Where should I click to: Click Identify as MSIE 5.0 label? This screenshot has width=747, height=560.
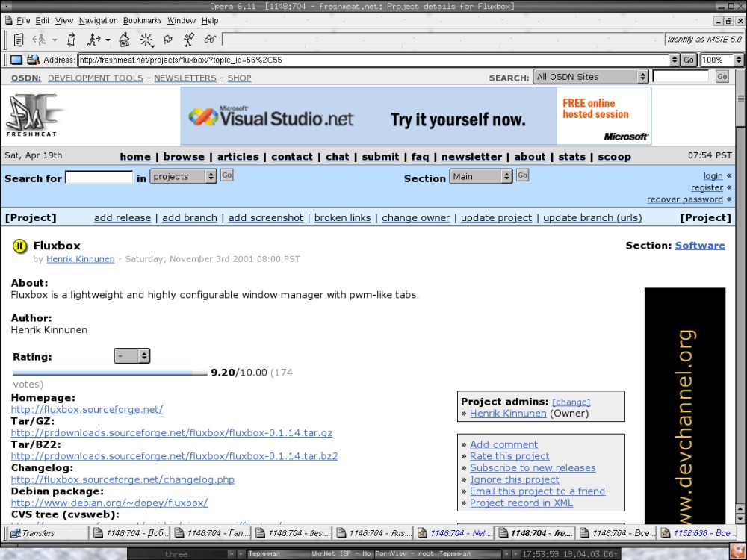704,40
